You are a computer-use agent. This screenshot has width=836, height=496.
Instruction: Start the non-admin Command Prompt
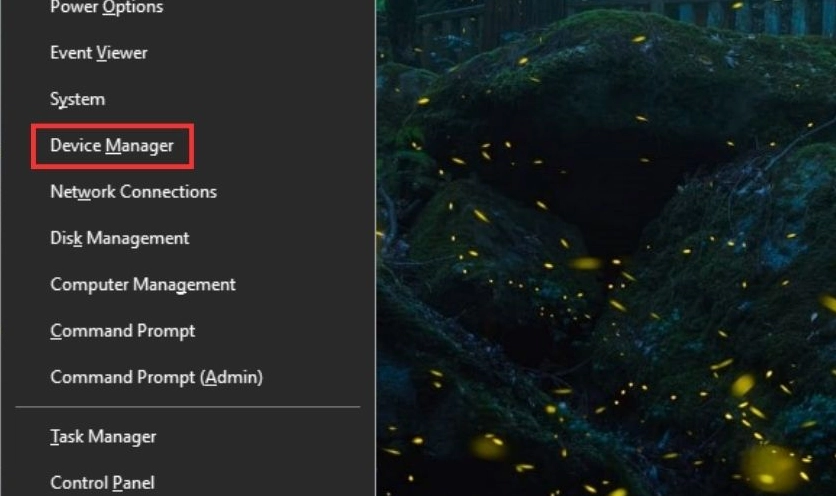(122, 331)
